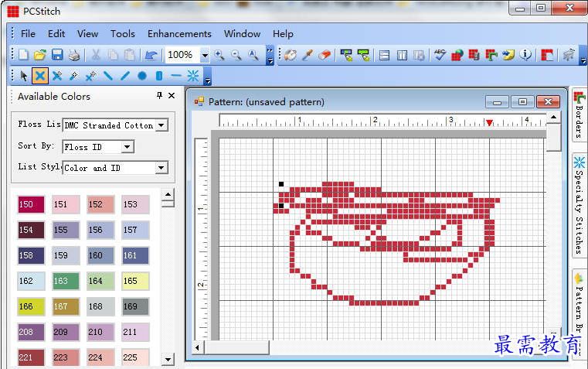Zoom in with the plus magnifier
588x369 pixels.
coord(219,55)
